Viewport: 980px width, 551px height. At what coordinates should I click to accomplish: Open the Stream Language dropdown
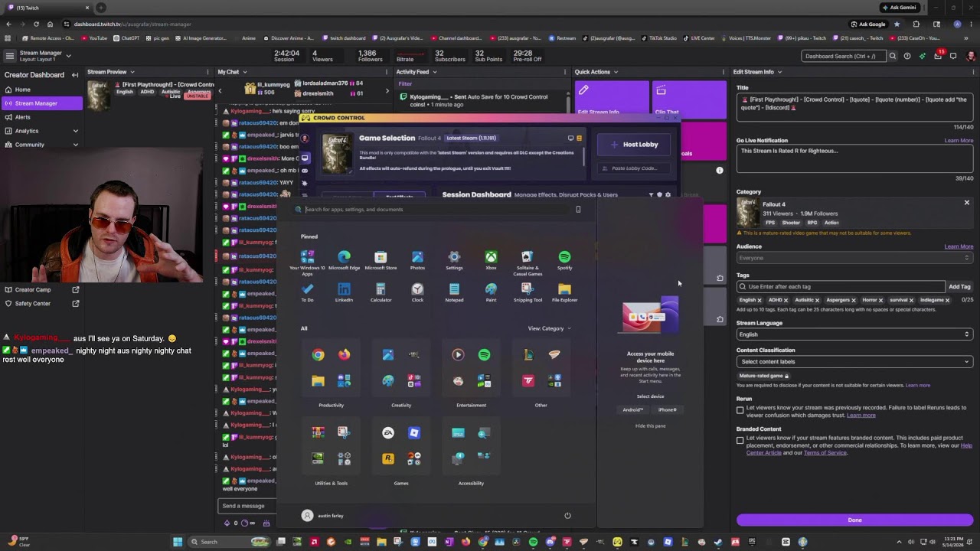(854, 334)
